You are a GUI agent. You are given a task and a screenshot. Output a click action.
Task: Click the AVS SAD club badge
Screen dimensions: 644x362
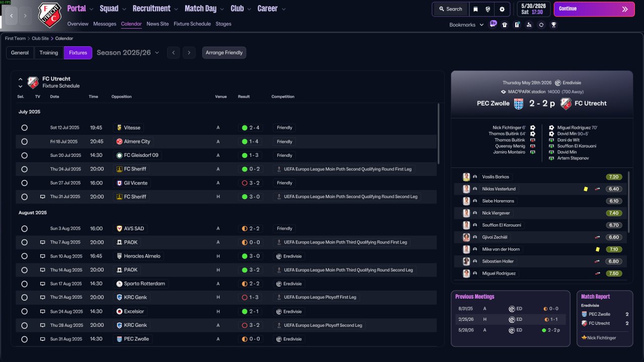click(119, 229)
